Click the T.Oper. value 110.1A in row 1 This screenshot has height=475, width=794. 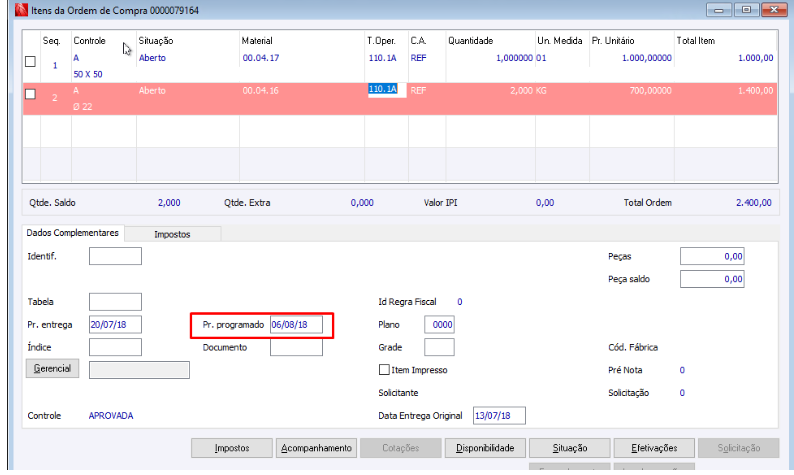(x=382, y=58)
